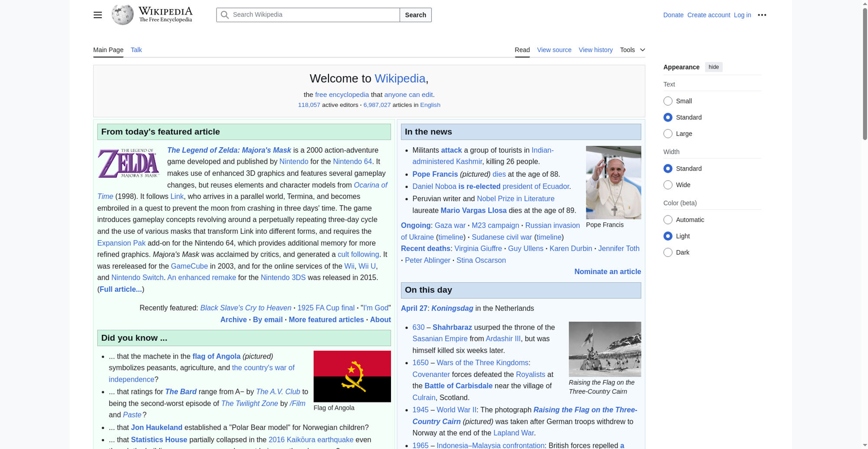The width and height of the screenshot is (868, 449).
Task: Open the Zelda Majora's Mask logo image
Action: 129,163
